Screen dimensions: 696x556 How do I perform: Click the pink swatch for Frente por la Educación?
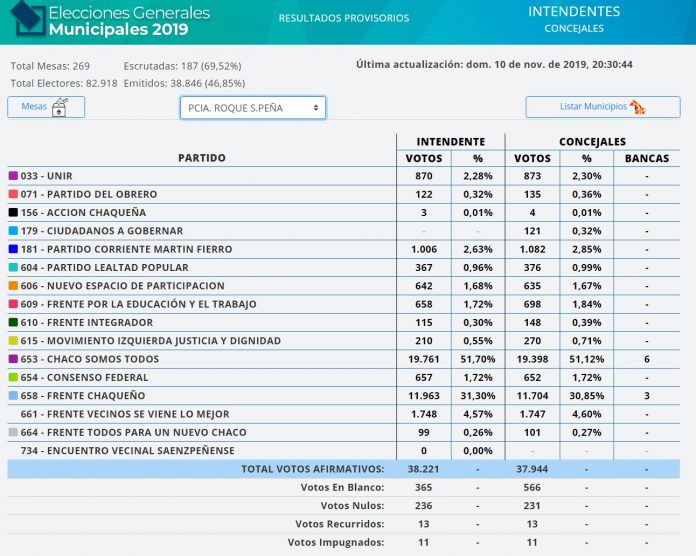[13, 304]
